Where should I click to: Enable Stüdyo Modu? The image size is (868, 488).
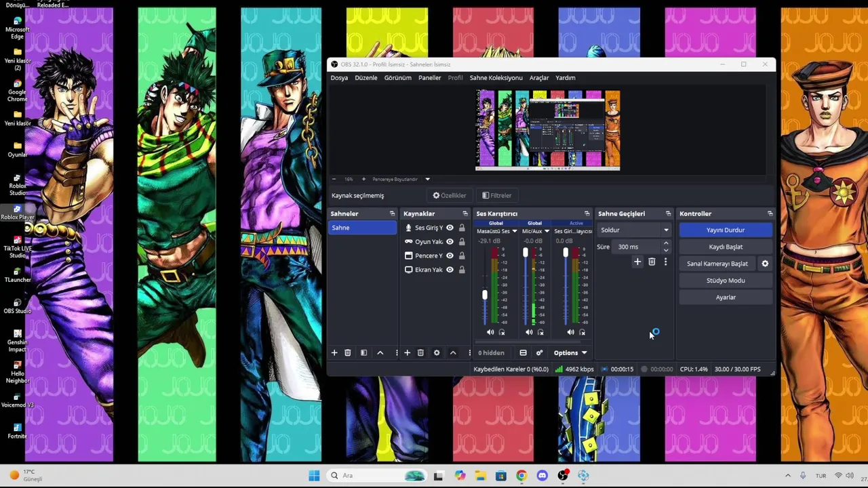tap(726, 281)
